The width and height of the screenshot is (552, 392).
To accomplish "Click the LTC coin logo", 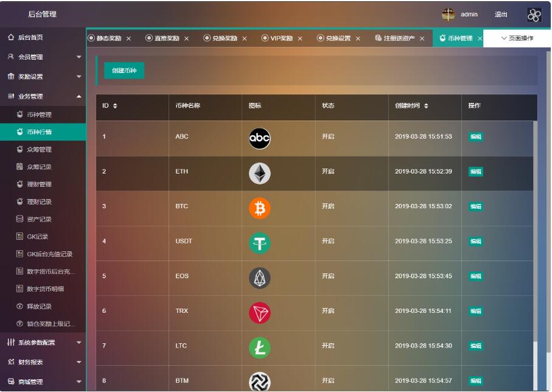I will tap(260, 348).
